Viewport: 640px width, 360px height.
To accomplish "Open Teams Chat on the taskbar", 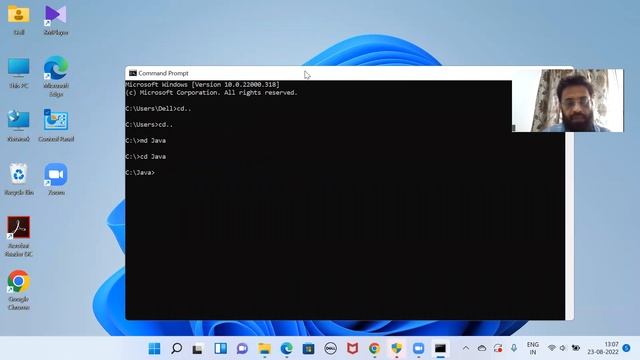I will click(242, 349).
